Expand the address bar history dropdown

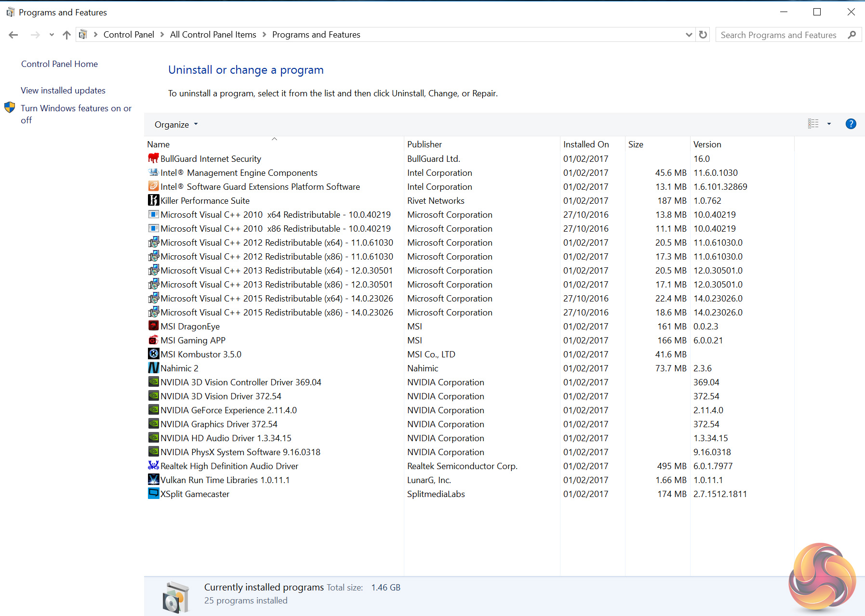coord(689,35)
